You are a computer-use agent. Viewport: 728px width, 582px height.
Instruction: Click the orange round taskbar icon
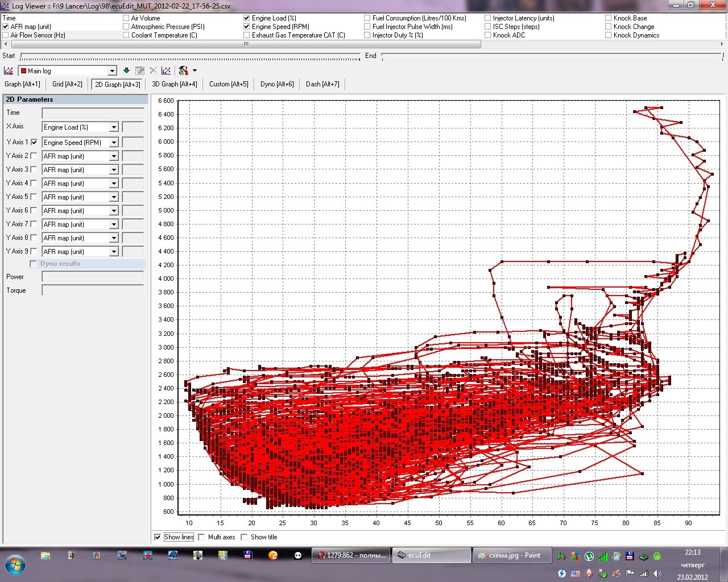(x=273, y=555)
